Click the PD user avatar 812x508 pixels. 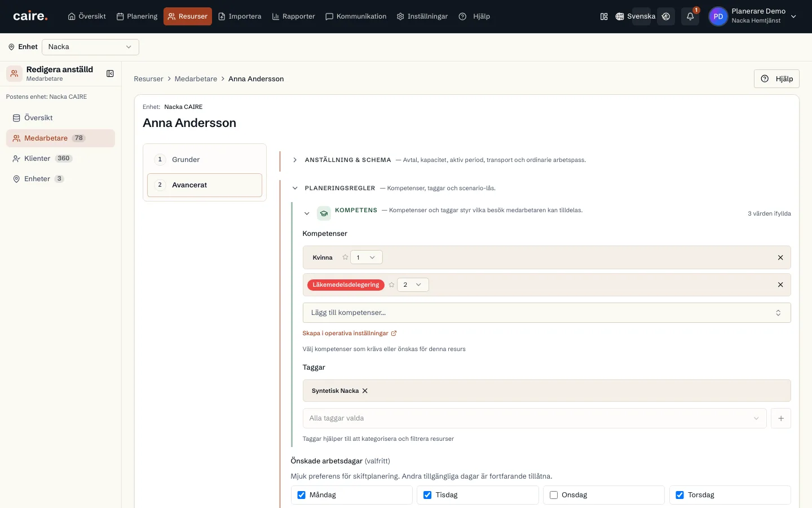point(718,16)
